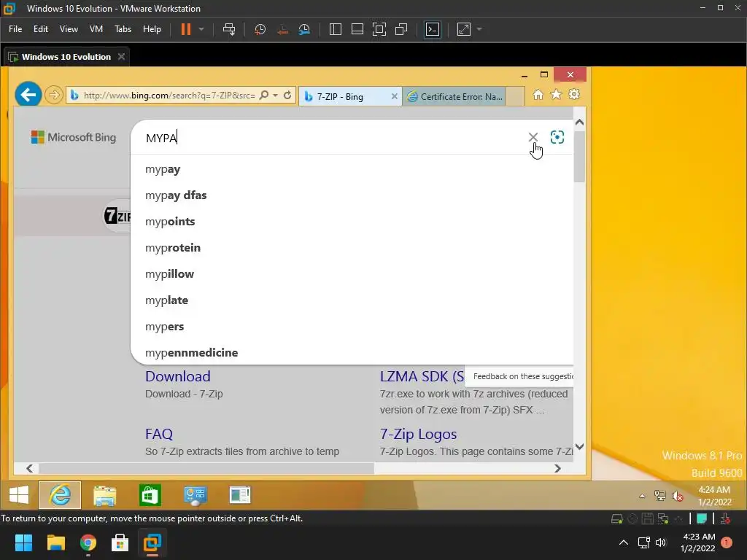Toggle the thumbnail bar view

point(357,29)
